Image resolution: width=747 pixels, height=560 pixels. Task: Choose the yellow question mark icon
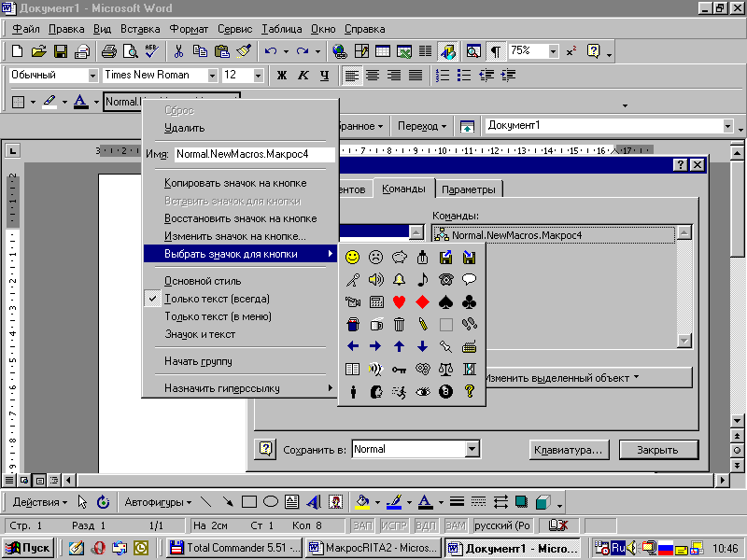[470, 391]
